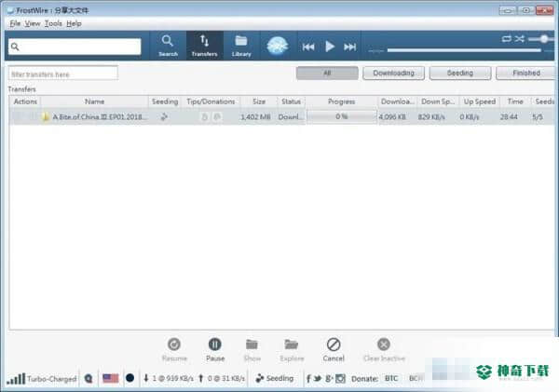This screenshot has width=559, height=392.
Task: Open the Help menu
Action: point(74,23)
